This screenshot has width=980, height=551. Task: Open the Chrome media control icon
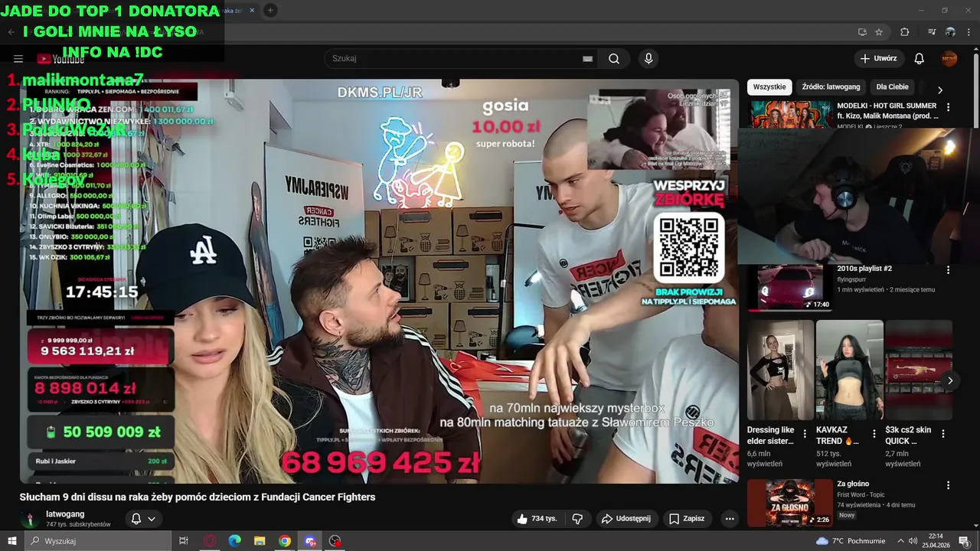tap(932, 32)
